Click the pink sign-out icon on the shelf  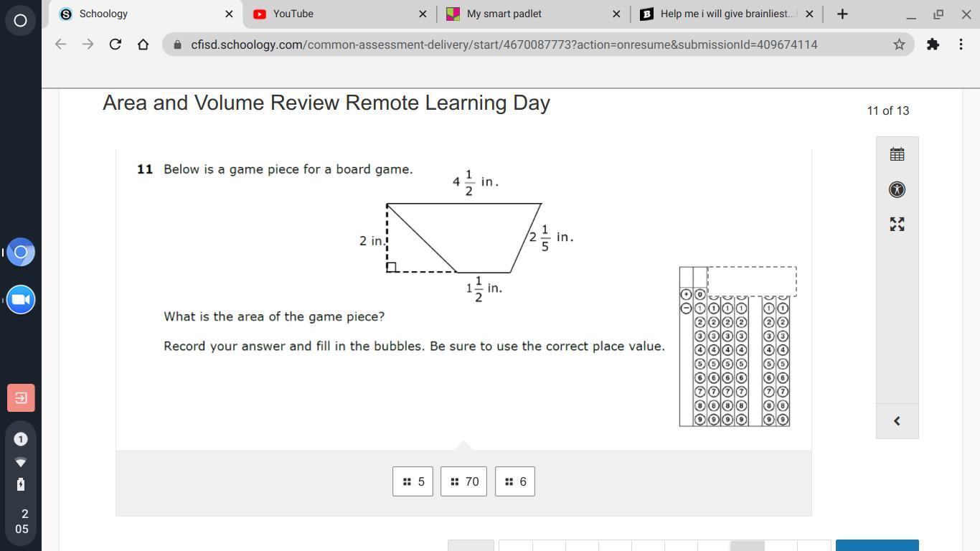point(21,397)
